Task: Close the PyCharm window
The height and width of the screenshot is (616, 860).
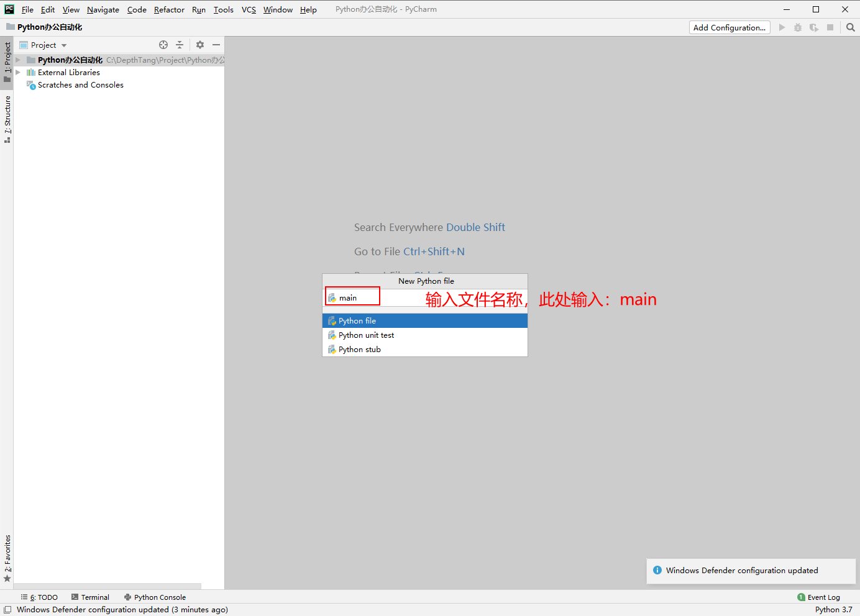Action: (845, 9)
